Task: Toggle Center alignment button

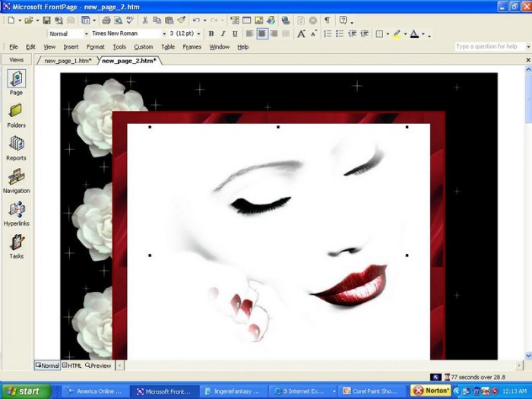Action: [262, 33]
